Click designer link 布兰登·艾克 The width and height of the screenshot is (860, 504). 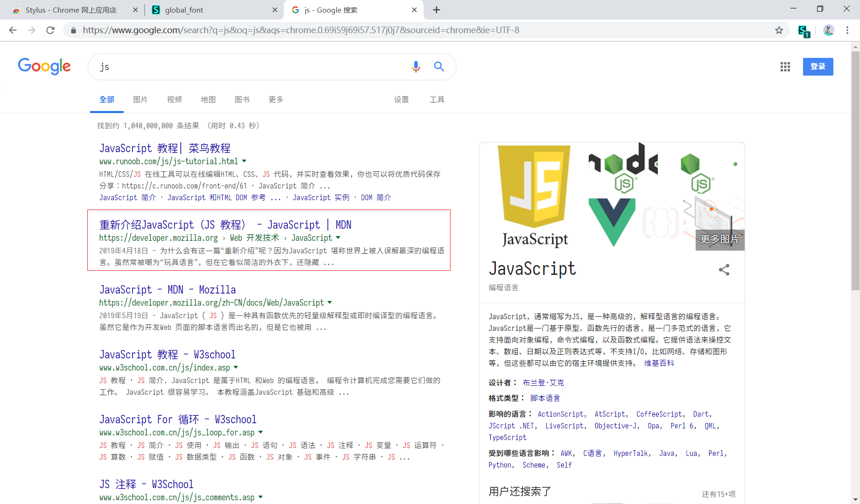point(543,383)
